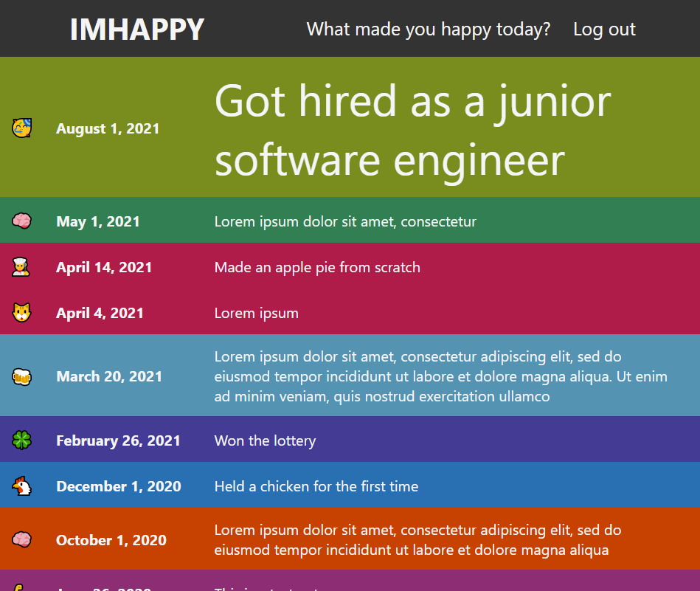Open the "Got hired as a junior software engineer" entry
The height and width of the screenshot is (591, 700).
(x=412, y=130)
